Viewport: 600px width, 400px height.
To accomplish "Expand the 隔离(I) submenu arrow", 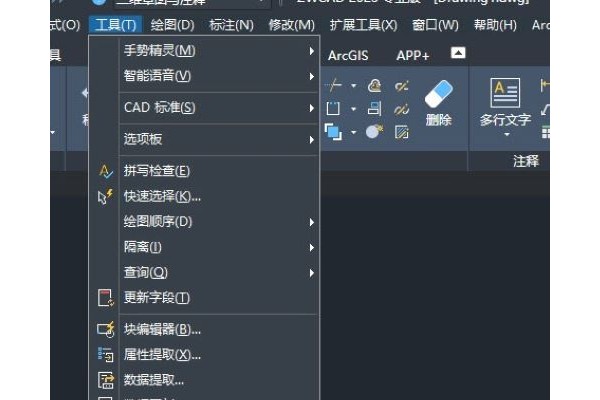I will pos(312,248).
